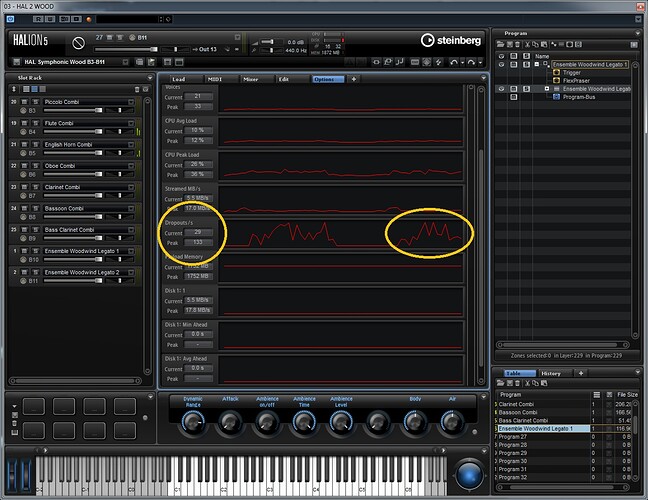Solo the Oboe Combi slot
Viewport: 648px width, 500px height.
click(36, 166)
